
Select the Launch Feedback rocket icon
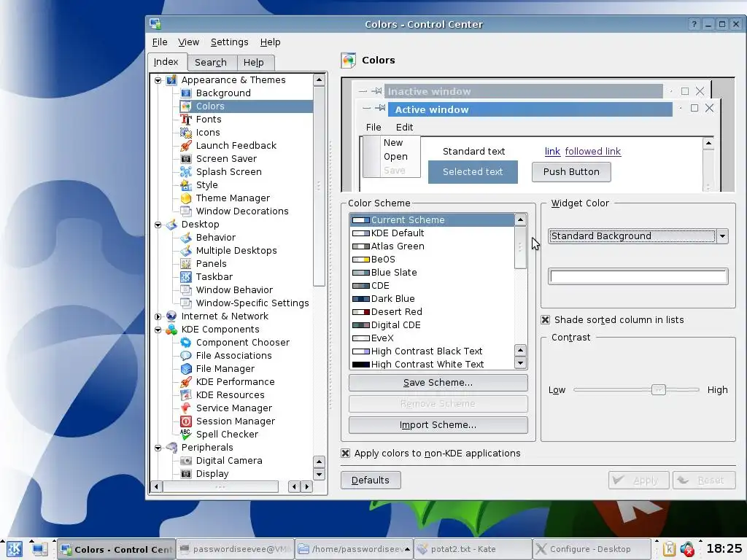[x=186, y=145]
